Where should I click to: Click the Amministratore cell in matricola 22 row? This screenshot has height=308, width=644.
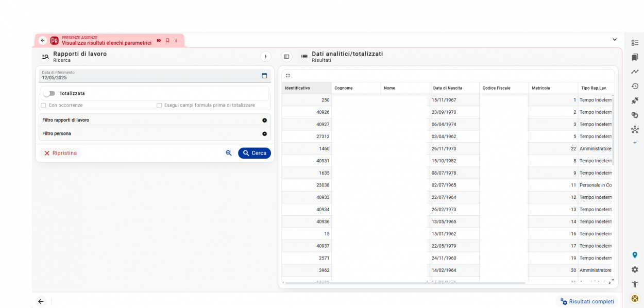[x=595, y=149]
